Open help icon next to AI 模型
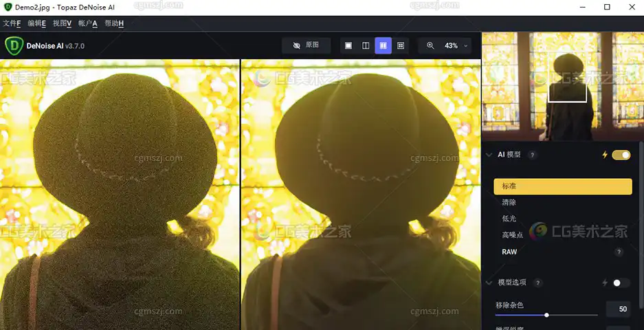 [532, 155]
